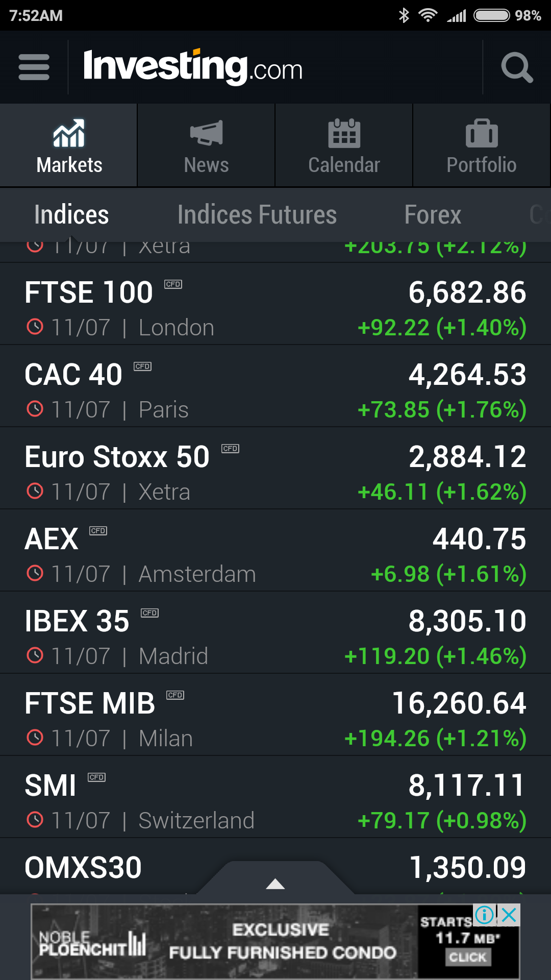Switch to the Forex tab
This screenshot has height=980, width=551.
(433, 215)
